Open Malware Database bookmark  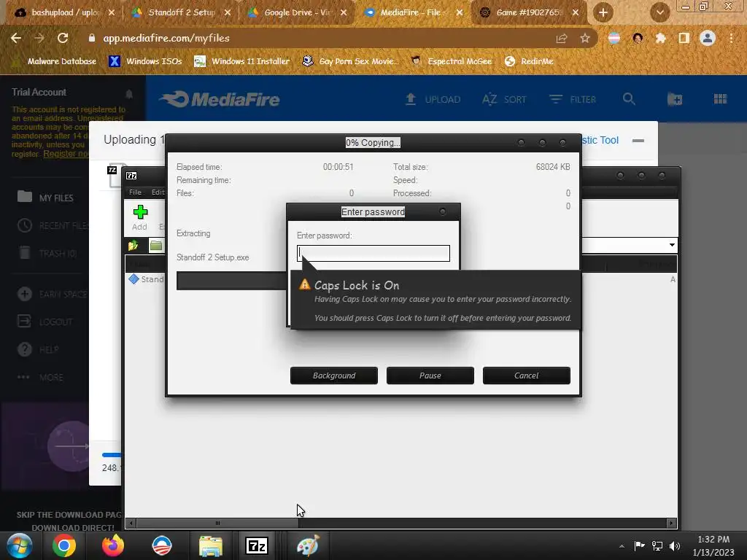pyautogui.click(x=54, y=61)
